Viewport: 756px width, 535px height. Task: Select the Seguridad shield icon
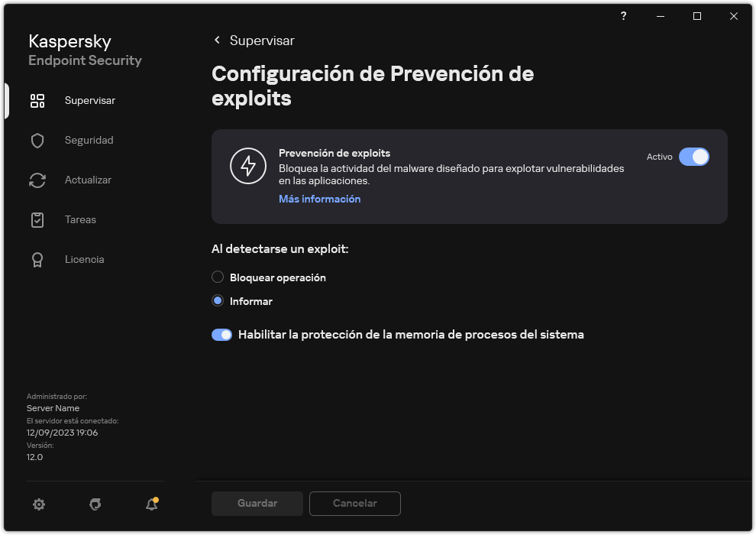pyautogui.click(x=37, y=140)
